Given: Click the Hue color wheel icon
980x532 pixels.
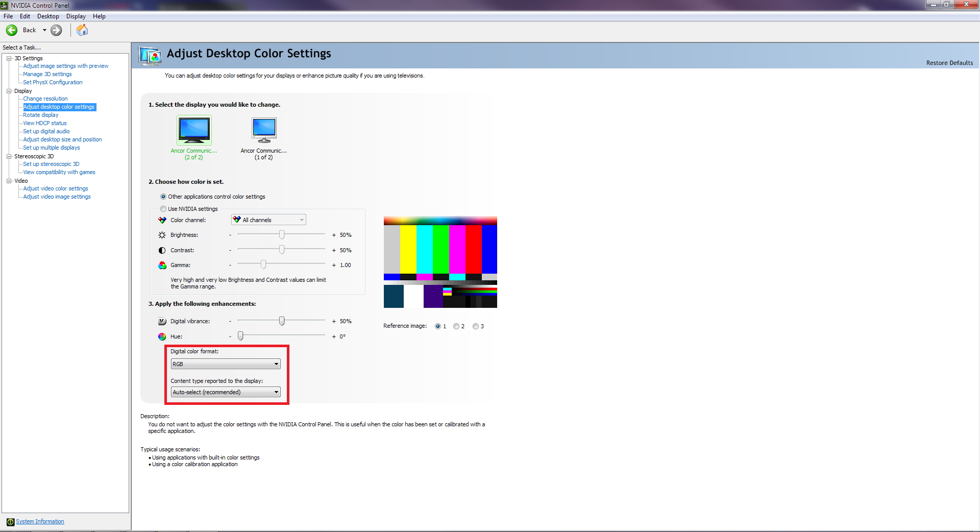Looking at the screenshot, I should point(162,336).
